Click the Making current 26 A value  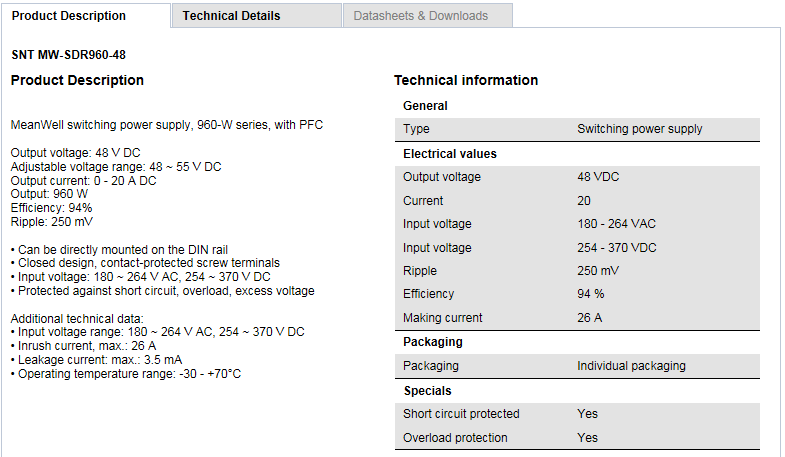pyautogui.click(x=589, y=318)
